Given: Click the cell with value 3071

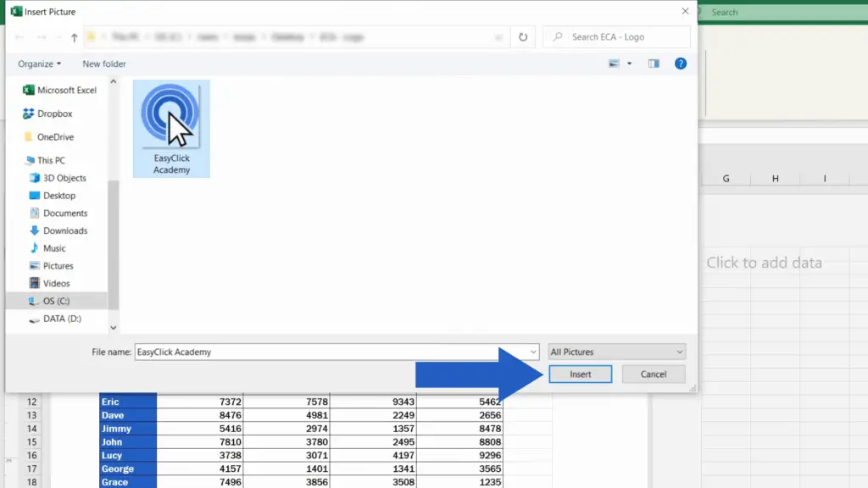Looking at the screenshot, I should point(287,455).
